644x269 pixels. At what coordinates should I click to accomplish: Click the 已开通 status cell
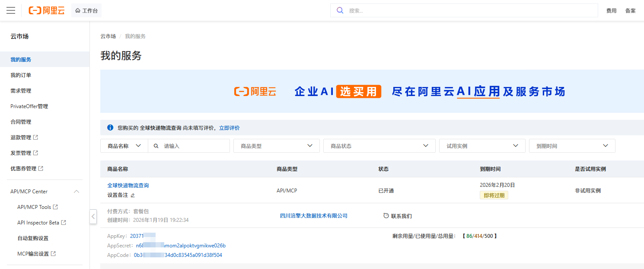pyautogui.click(x=386, y=191)
